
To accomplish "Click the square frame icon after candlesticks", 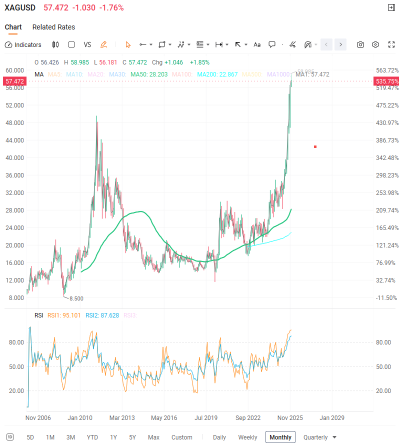I will (x=71, y=45).
